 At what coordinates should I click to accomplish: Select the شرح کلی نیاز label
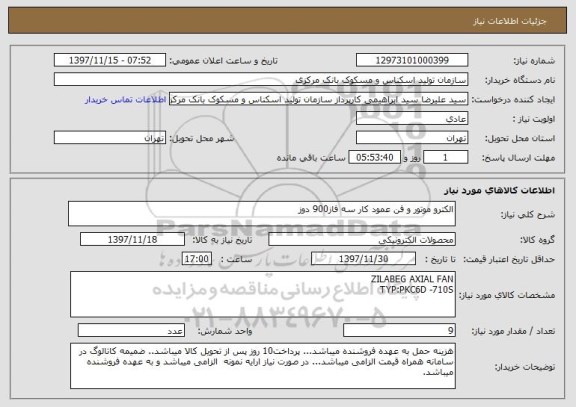528,215
